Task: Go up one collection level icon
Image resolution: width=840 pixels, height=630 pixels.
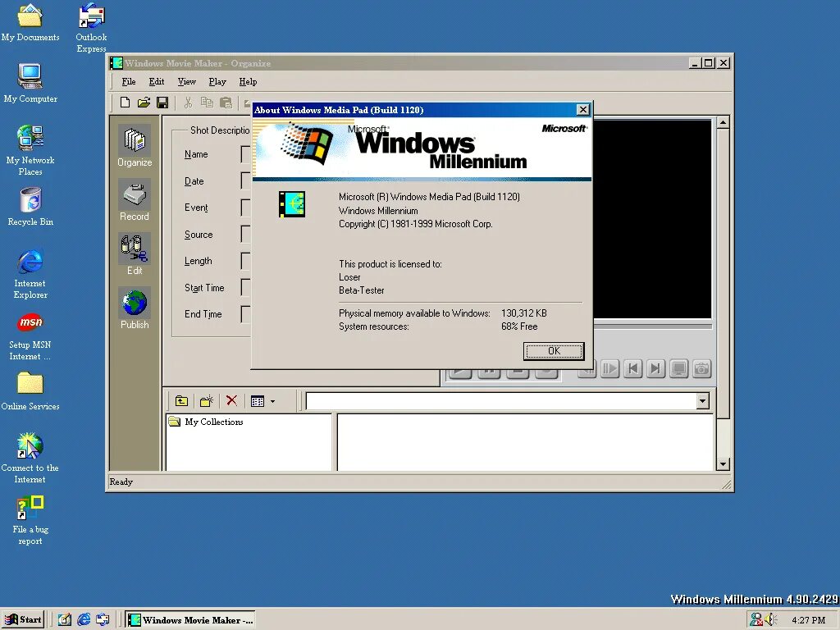Action: (181, 400)
